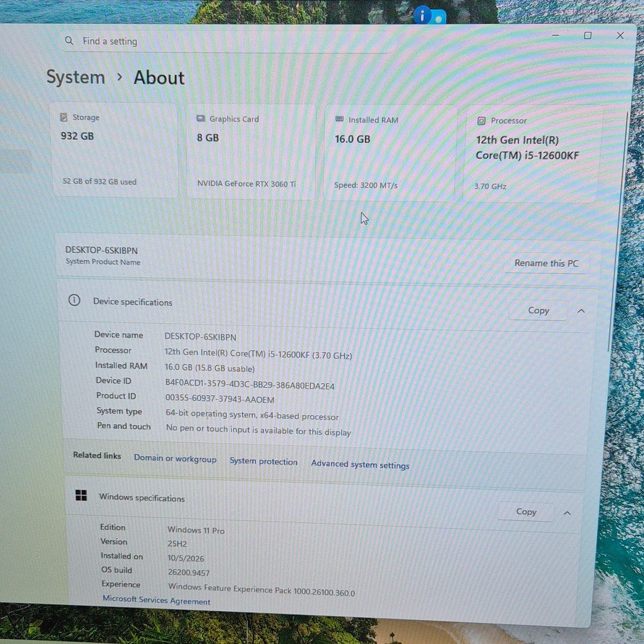This screenshot has width=644, height=644.
Task: Minimize the Settings window
Action: (x=556, y=35)
